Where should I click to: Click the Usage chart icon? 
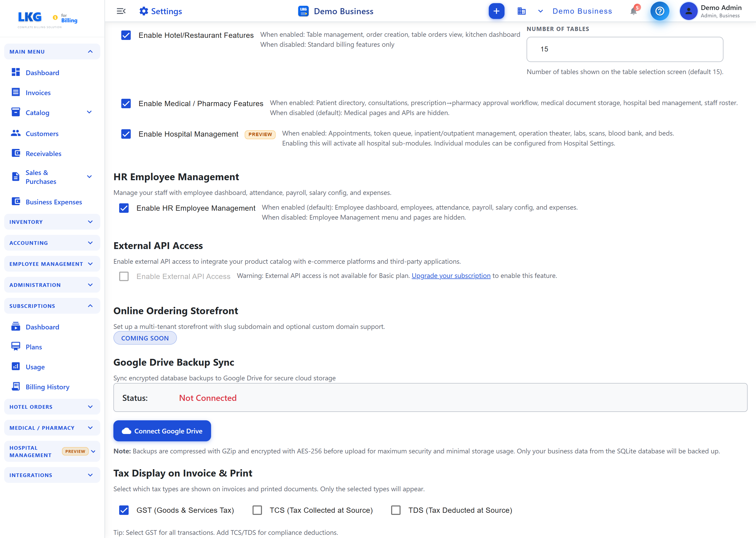point(15,366)
